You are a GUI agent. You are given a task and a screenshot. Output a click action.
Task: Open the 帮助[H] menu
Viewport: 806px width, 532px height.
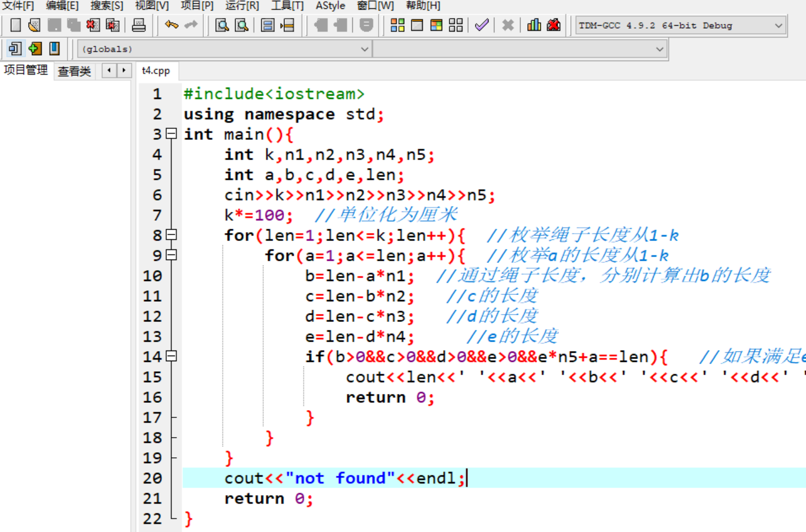pos(423,6)
